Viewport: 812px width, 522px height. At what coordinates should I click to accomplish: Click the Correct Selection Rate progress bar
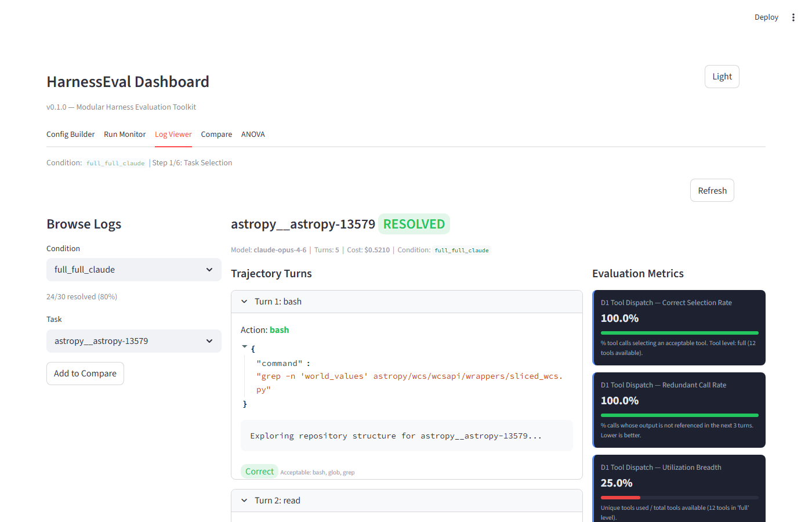tap(679, 332)
